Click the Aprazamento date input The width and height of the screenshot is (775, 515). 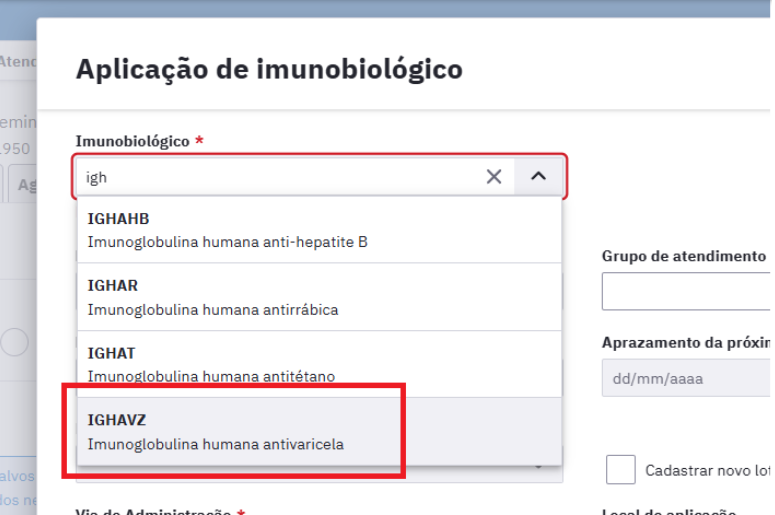[x=688, y=379]
